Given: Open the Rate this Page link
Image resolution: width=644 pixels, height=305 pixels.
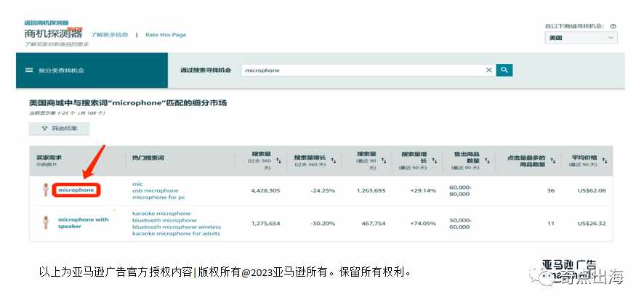Looking at the screenshot, I should (166, 35).
